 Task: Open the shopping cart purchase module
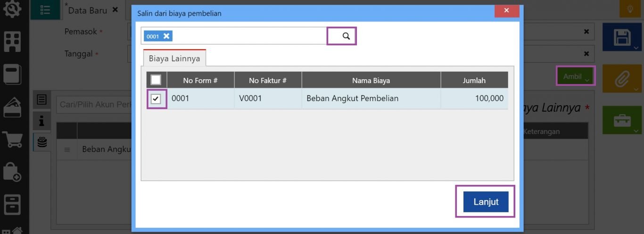[12, 139]
